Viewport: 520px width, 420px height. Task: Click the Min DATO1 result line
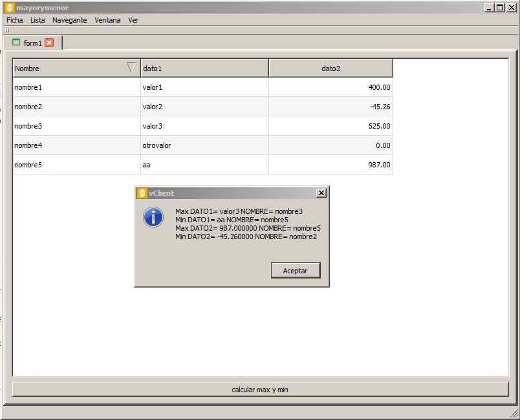click(232, 220)
